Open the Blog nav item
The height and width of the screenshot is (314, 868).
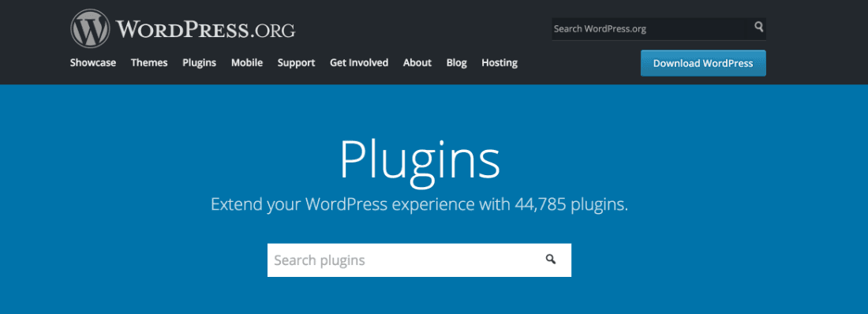point(457,62)
